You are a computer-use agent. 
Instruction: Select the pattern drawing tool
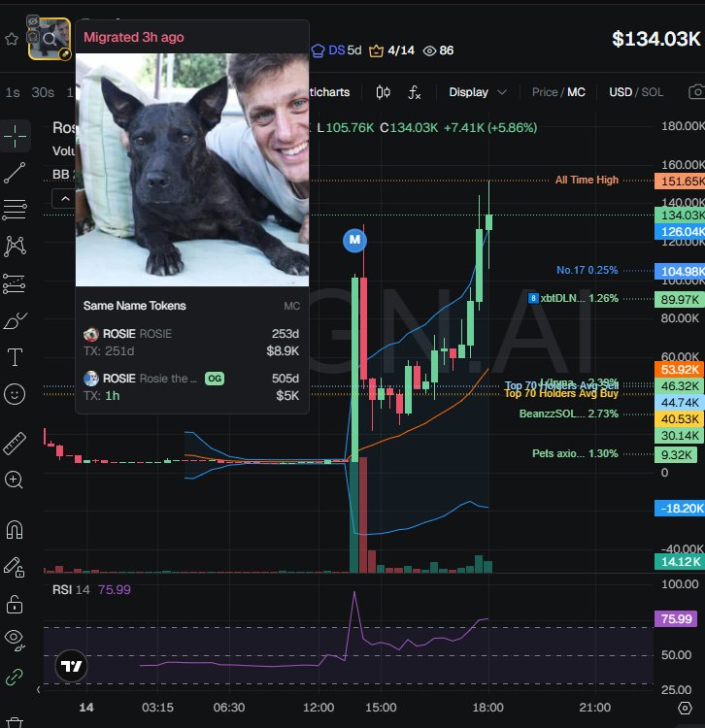pyautogui.click(x=15, y=247)
